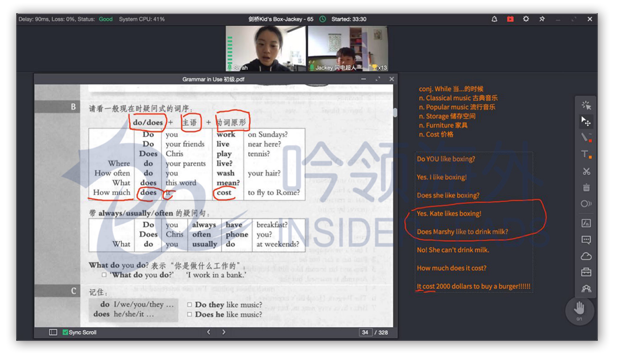Open the whiteboard image tool
Viewport: 640px width, 360px height.
click(x=586, y=223)
